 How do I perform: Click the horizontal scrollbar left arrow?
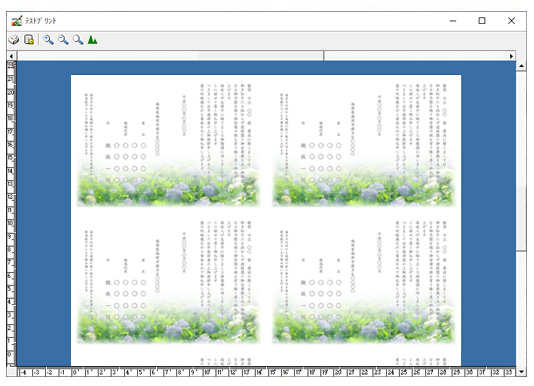[x=12, y=56]
